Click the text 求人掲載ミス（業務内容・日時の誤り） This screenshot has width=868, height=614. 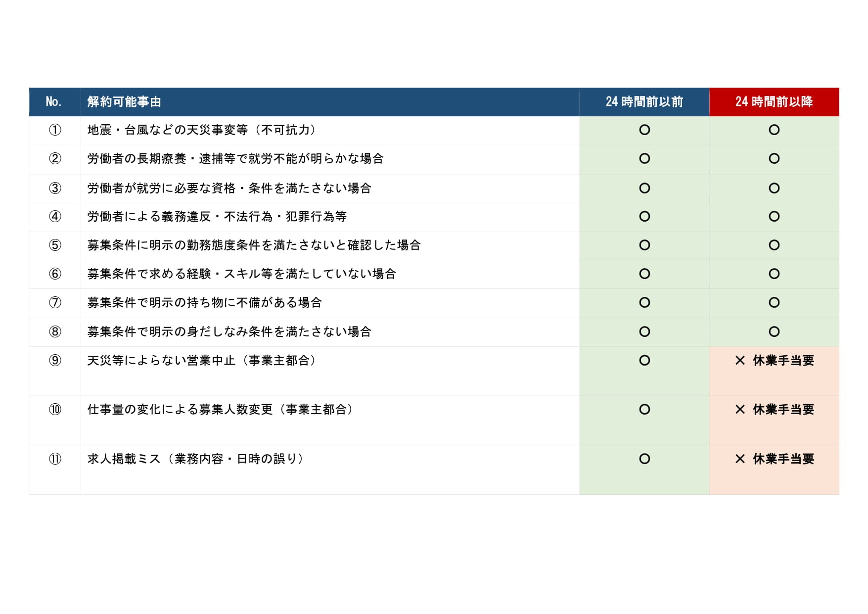(x=195, y=459)
